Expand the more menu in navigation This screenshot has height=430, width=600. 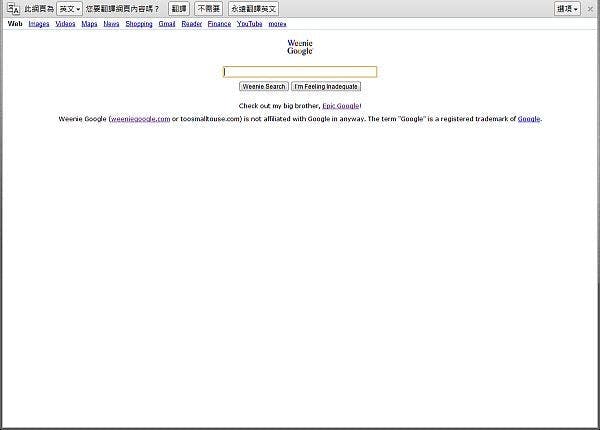pyautogui.click(x=277, y=24)
